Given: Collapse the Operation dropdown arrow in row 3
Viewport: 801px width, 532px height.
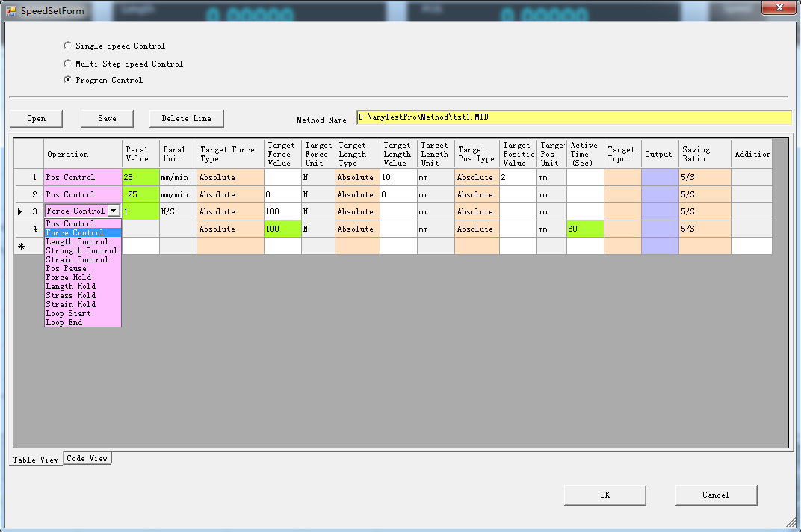Looking at the screenshot, I should (x=113, y=211).
